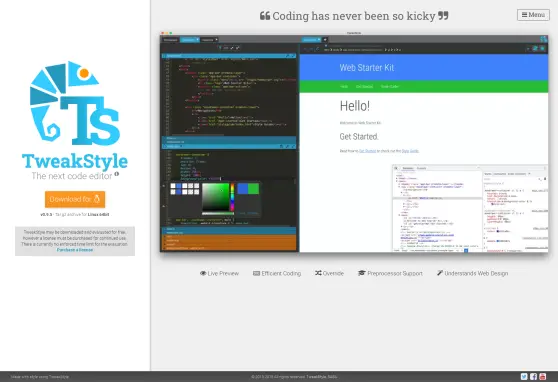This screenshot has width=558, height=382.
Task: Select the Efficient Coding feature tab
Action: pos(277,273)
